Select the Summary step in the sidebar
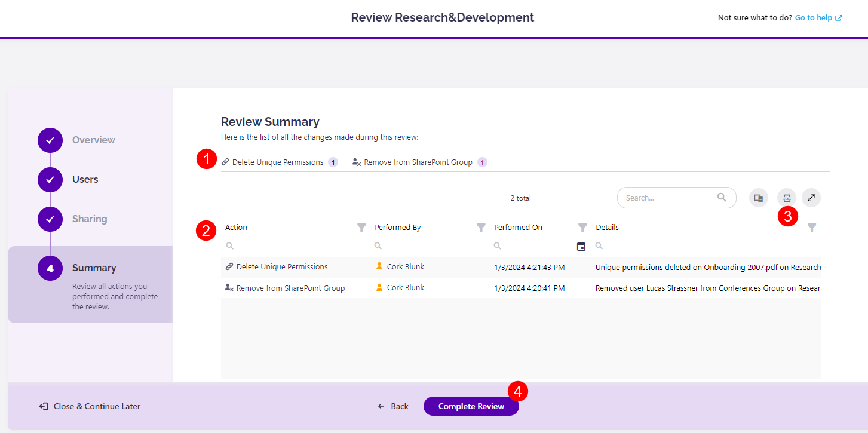This screenshot has width=868, height=433. 50,268
